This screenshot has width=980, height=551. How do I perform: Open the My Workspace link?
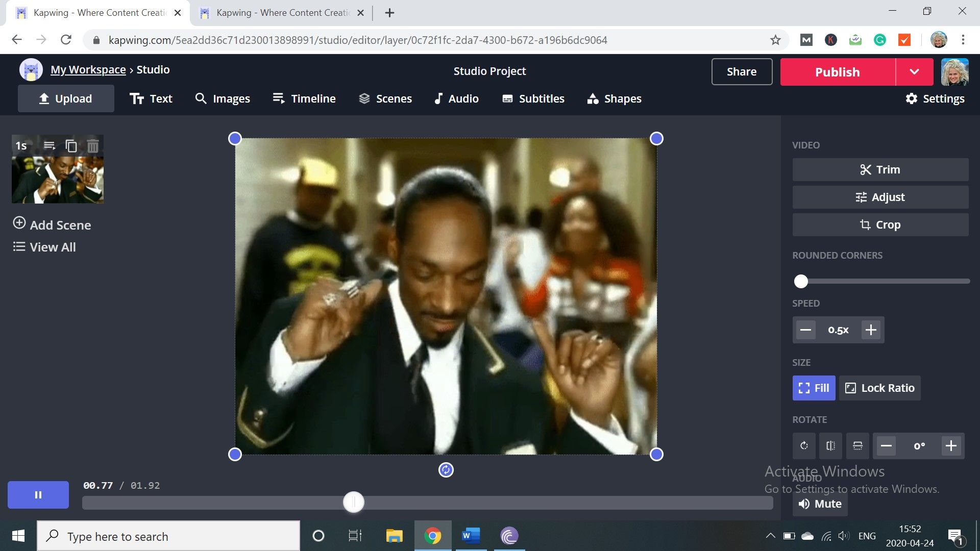click(x=88, y=70)
